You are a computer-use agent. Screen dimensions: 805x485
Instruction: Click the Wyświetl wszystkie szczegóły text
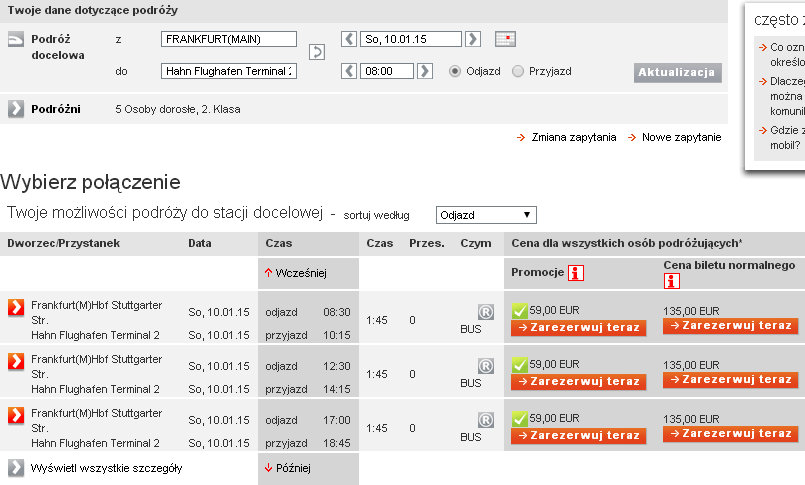(x=106, y=468)
